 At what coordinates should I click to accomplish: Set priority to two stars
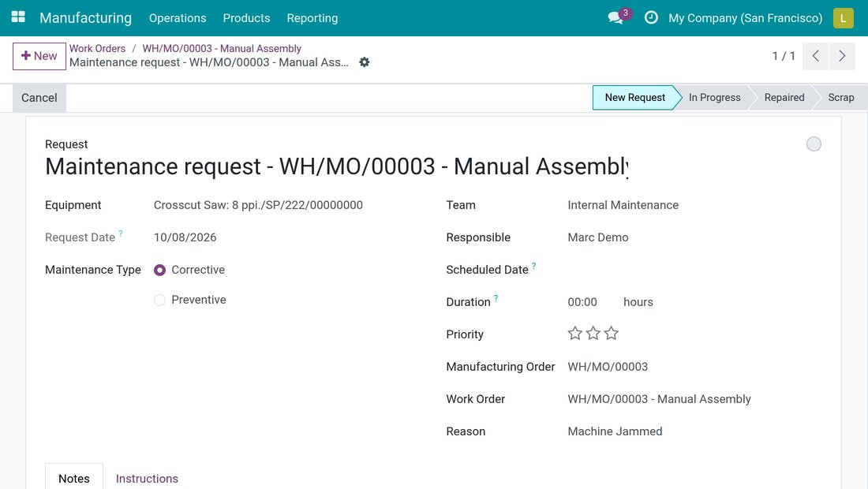[x=593, y=333]
